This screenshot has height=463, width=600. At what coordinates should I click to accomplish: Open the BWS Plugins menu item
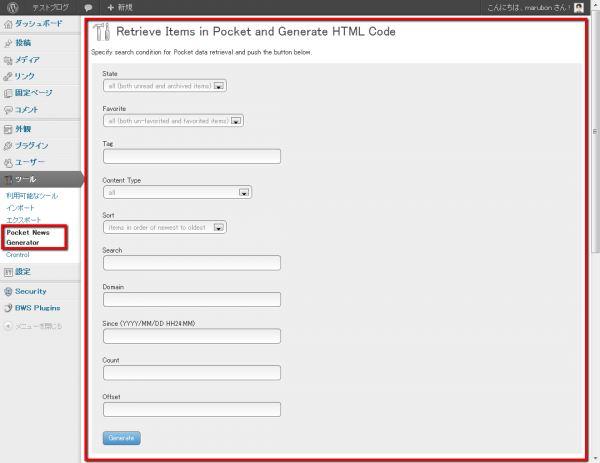tap(40, 308)
